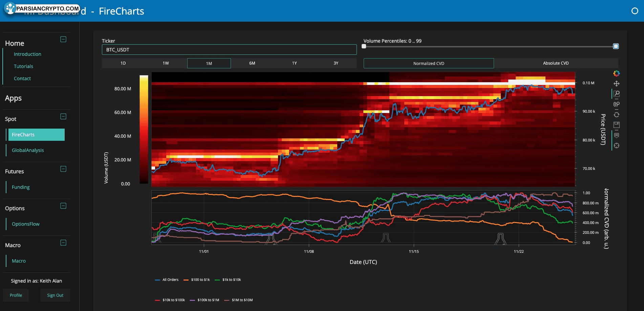Select the Pan tool in chart toolbar
644x311 pixels.
[616, 84]
